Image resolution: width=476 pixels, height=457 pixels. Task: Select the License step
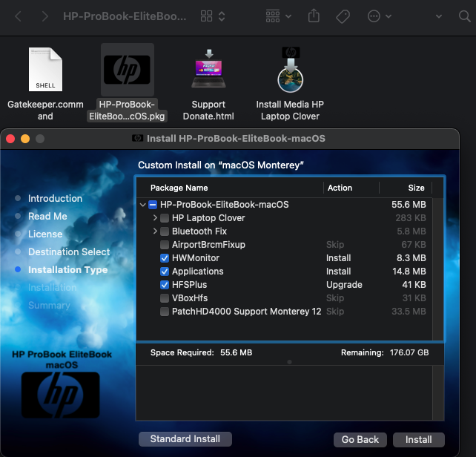point(45,234)
